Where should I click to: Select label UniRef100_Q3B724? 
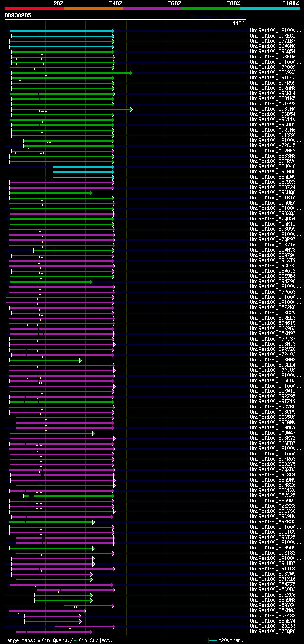(x=273, y=188)
